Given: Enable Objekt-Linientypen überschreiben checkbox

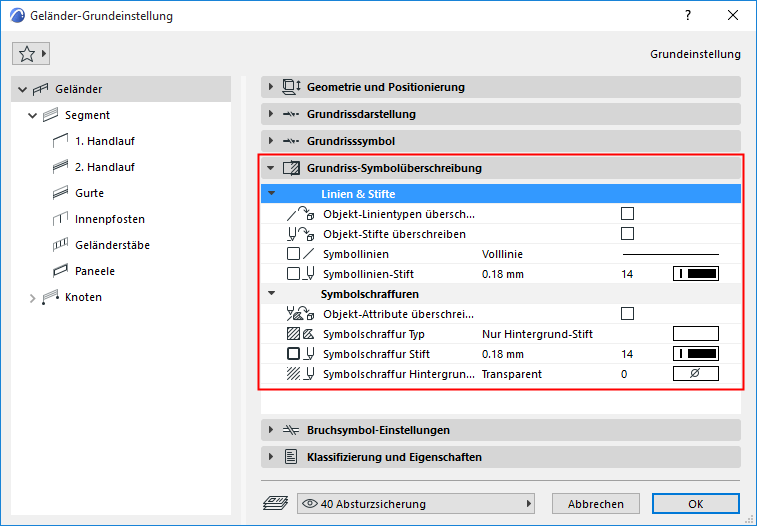Looking at the screenshot, I should coord(627,213).
